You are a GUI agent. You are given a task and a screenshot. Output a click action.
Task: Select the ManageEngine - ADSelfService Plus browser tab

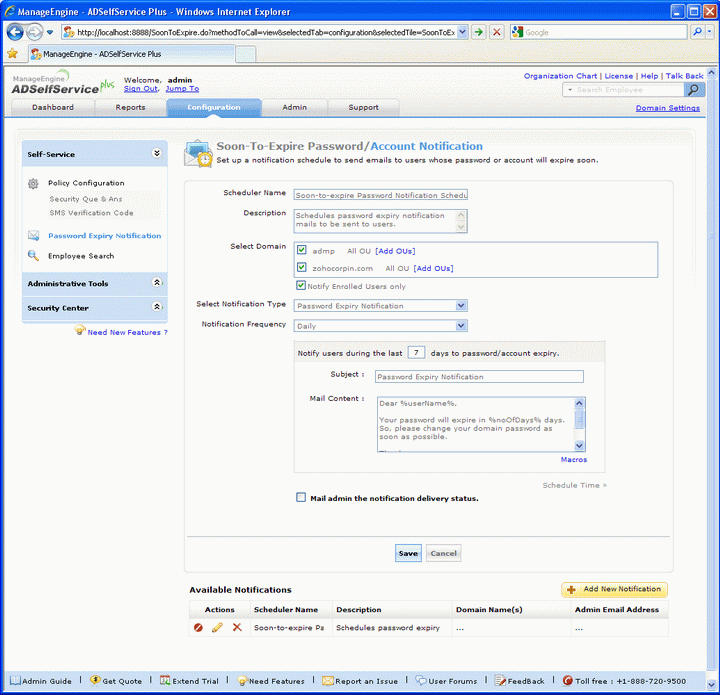click(x=131, y=54)
